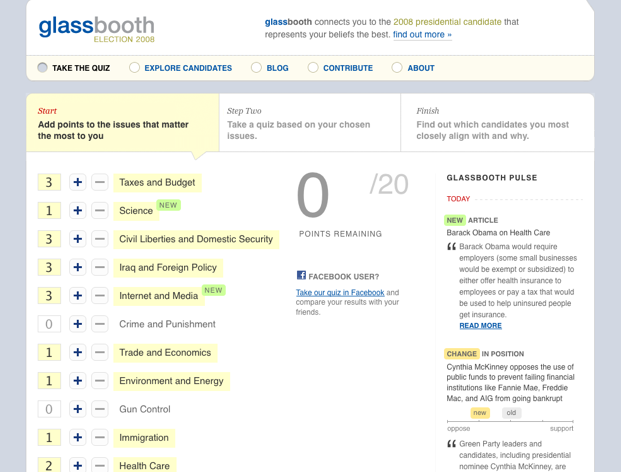Image resolution: width=621 pixels, height=472 pixels.
Task: Add a point to Iraq and Foreign Policy
Action: 78,267
